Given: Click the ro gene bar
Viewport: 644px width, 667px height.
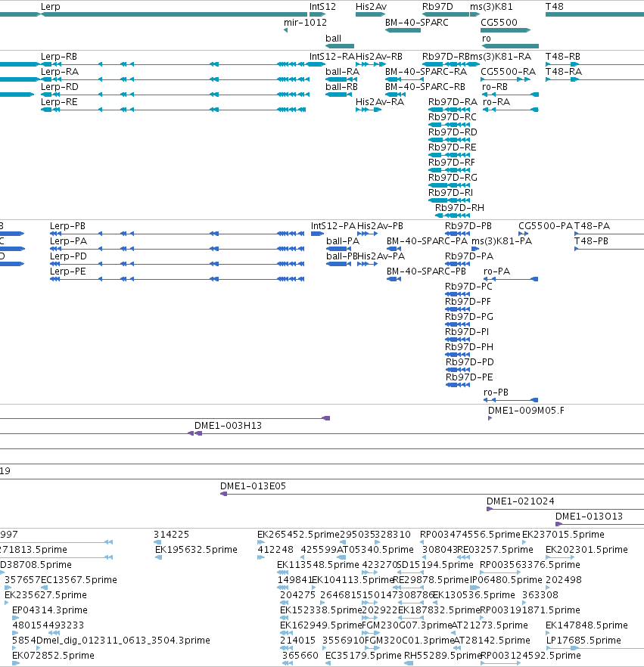Looking at the screenshot, I should click(510, 46).
